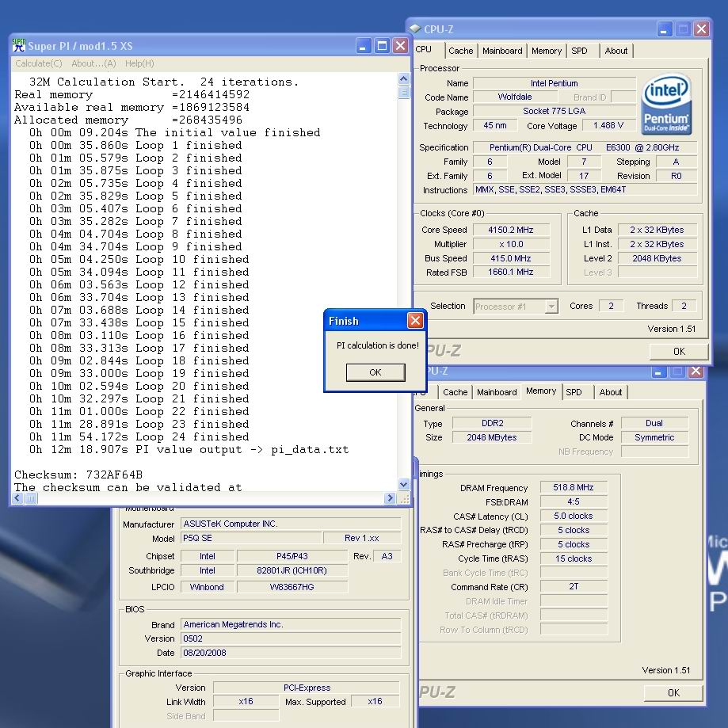Viewport: 728px width, 728px height.
Task: Click the BIOS Version field 0502
Action: (291, 638)
